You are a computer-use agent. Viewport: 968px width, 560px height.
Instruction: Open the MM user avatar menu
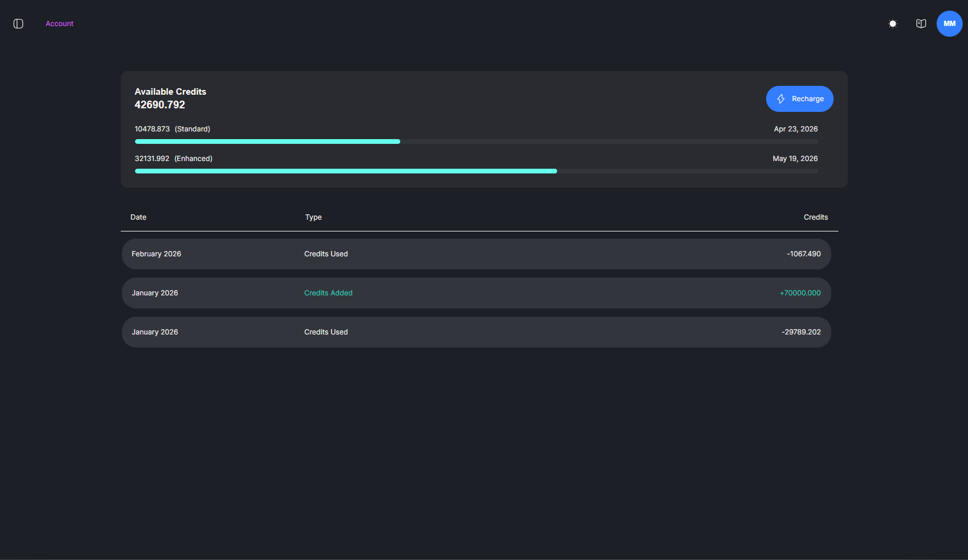tap(950, 24)
